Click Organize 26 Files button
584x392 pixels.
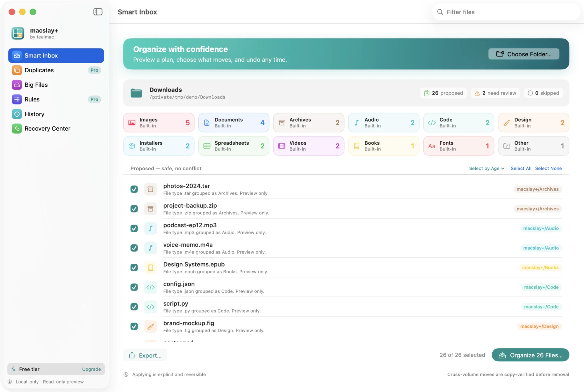[531, 355]
